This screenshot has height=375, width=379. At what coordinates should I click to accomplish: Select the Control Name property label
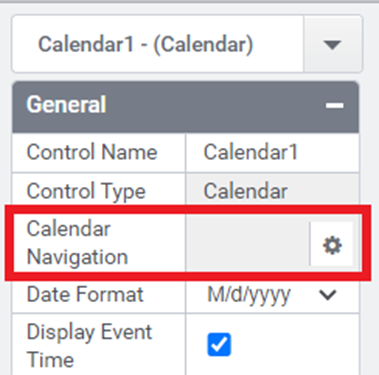pyautogui.click(x=92, y=152)
